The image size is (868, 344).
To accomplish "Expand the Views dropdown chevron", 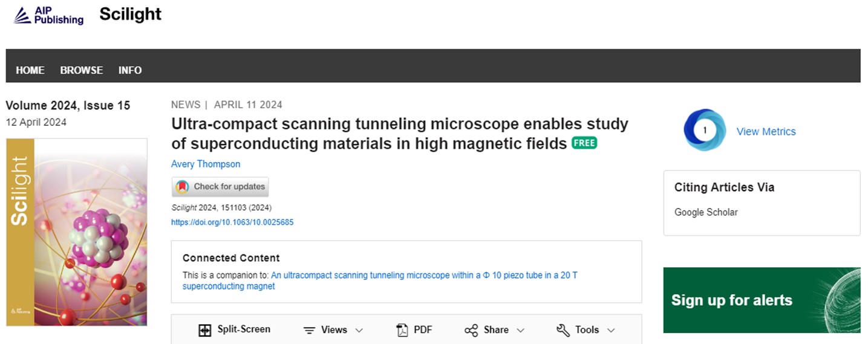I will click(359, 330).
